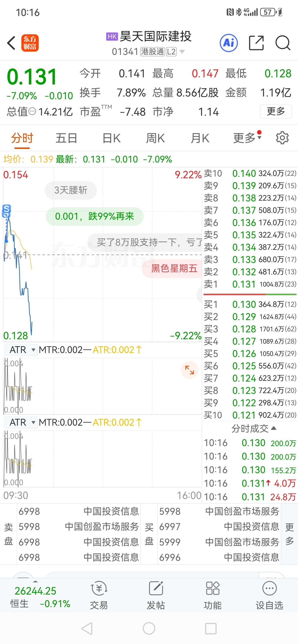This screenshot has height=644, width=298.
Task: Tap the stock name 昊天国际建投
Action: point(155,36)
